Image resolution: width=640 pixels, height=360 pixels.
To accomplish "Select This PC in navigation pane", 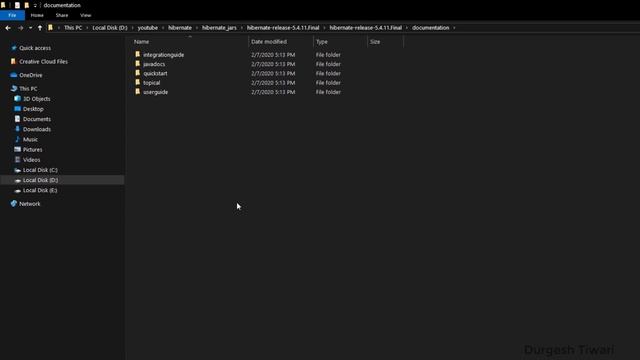I will click(28, 89).
